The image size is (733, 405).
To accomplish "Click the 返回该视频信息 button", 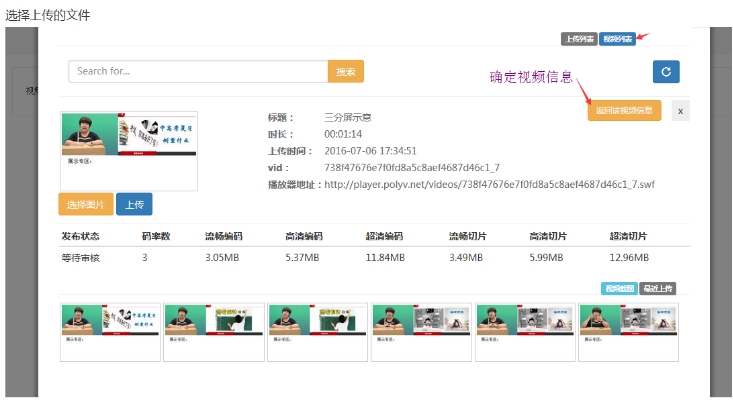I will point(624,111).
